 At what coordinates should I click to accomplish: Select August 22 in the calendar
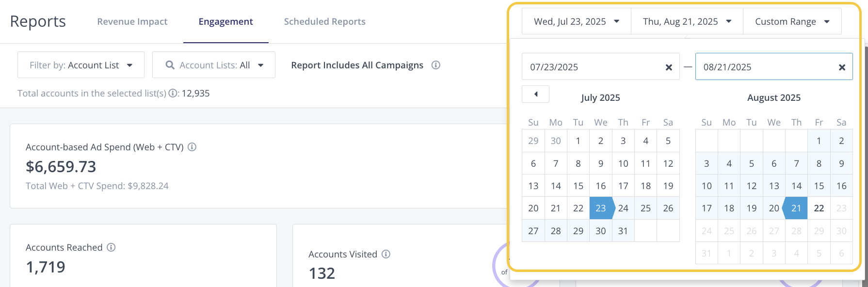(x=819, y=208)
